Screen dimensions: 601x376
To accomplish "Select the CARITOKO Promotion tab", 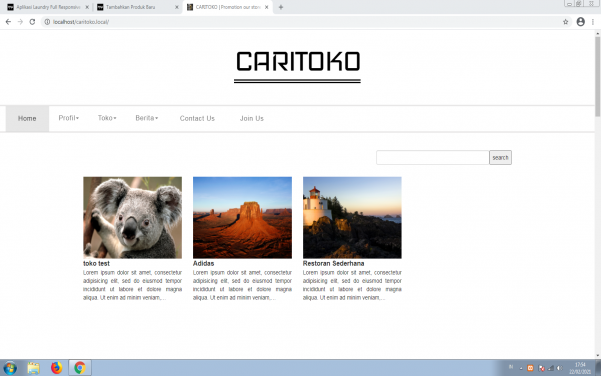I will tap(228, 7).
